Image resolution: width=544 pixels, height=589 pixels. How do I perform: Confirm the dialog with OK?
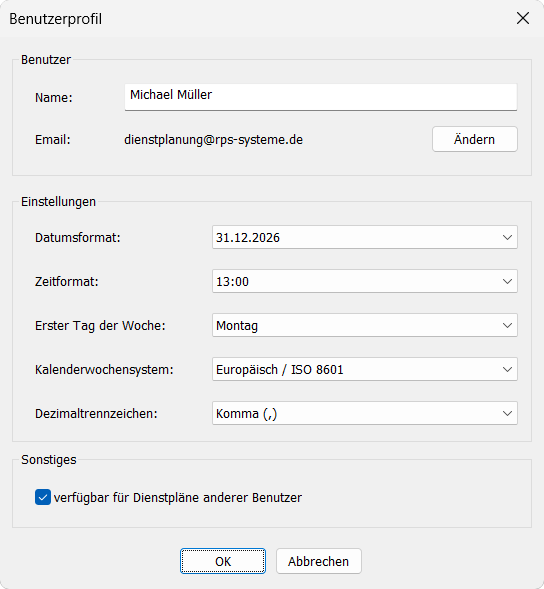click(223, 561)
